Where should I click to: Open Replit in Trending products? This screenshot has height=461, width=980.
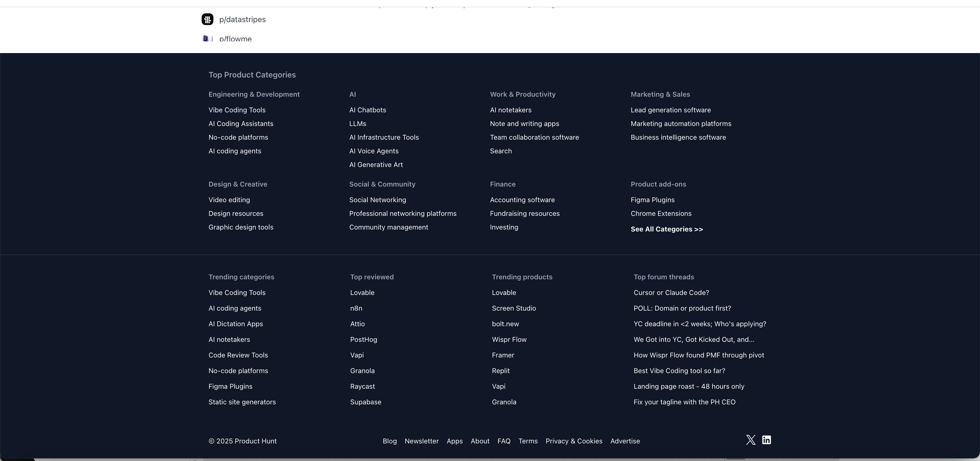[x=501, y=370]
